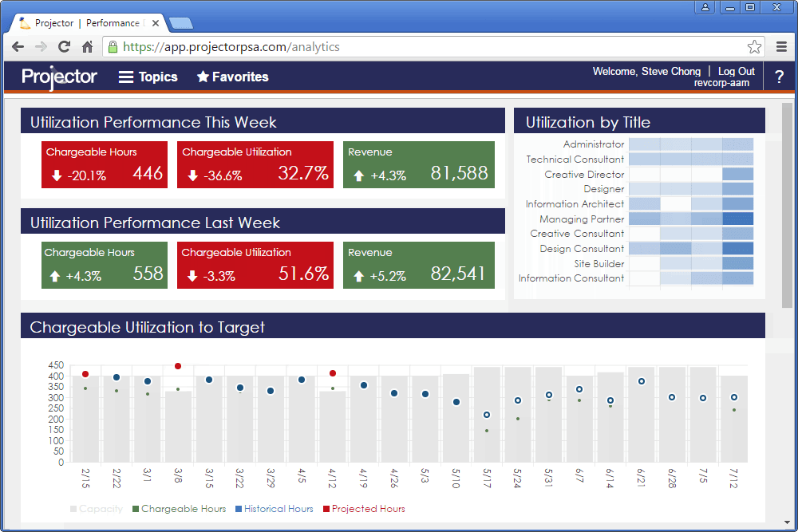Screen dimensions: 798x532
Task: Open the Topics menu
Action: [x=148, y=77]
